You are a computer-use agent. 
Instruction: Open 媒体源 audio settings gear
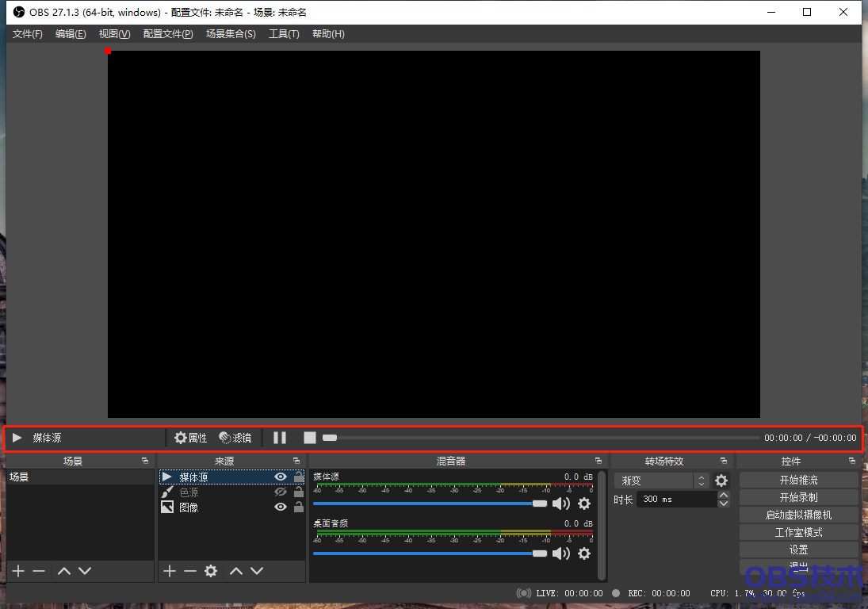coord(584,504)
